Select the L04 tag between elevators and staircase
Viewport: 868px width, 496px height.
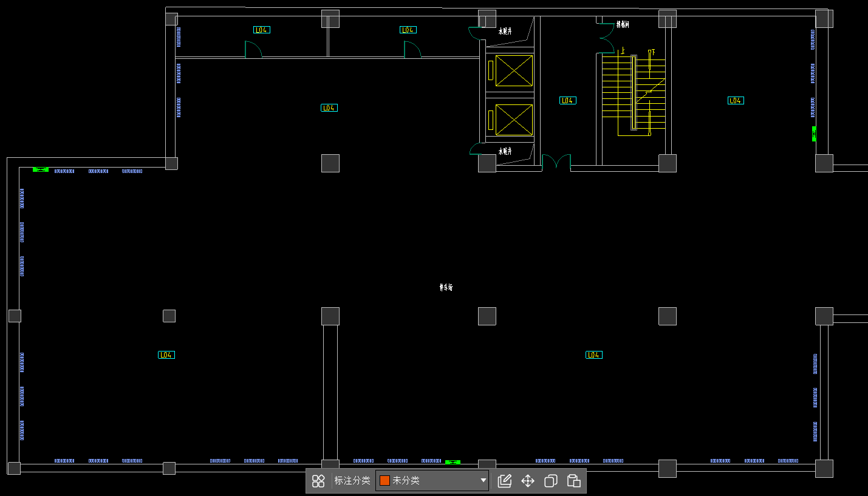tap(568, 100)
